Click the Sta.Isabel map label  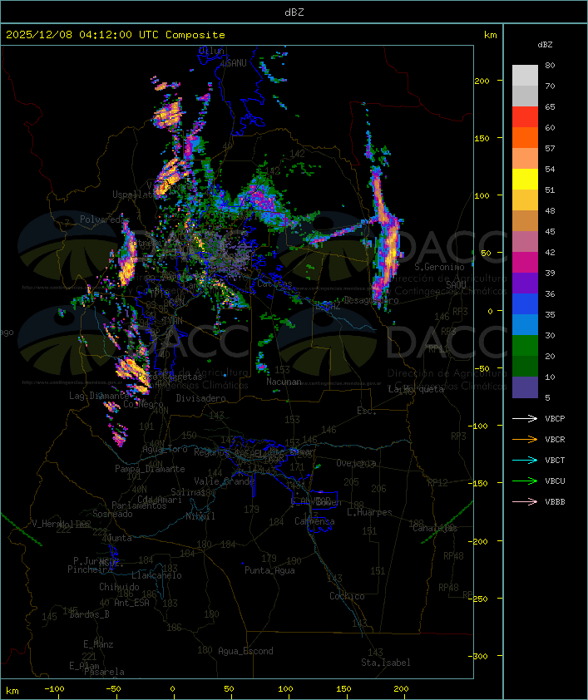tap(386, 663)
